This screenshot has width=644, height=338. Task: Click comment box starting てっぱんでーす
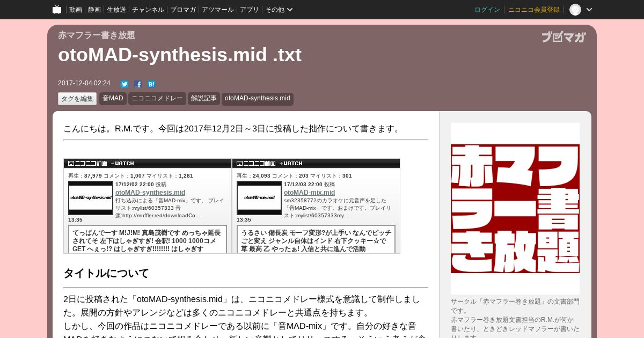pyautogui.click(x=148, y=239)
